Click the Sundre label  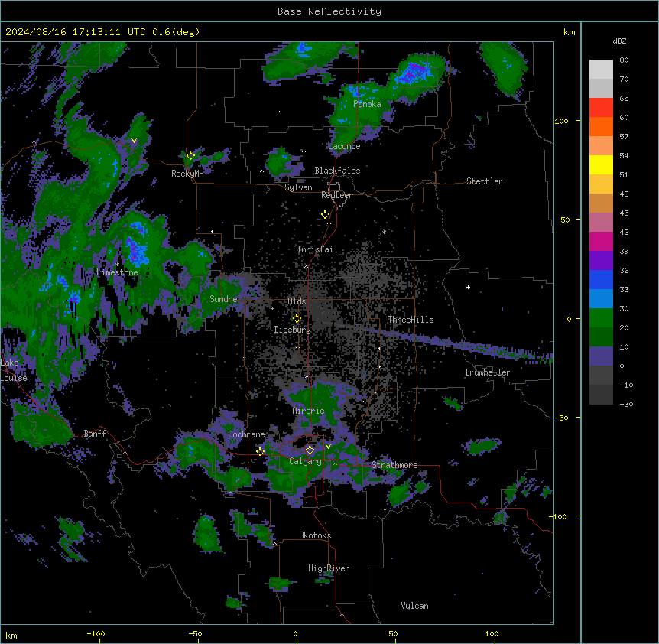coord(223,299)
